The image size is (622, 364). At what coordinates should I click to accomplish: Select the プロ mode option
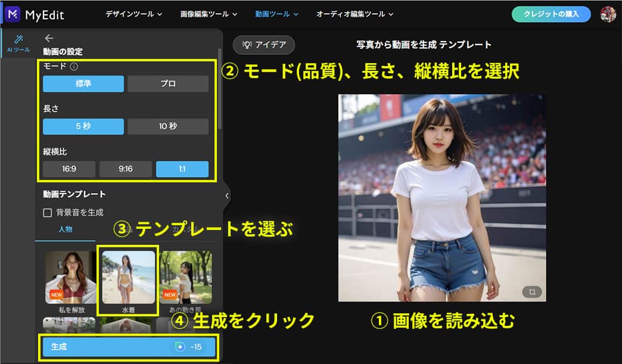tap(168, 84)
